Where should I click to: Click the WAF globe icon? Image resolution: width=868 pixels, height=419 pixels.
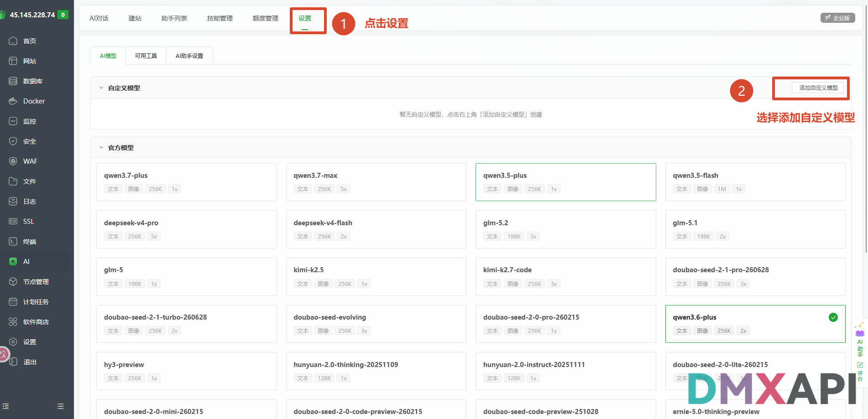[13, 161]
